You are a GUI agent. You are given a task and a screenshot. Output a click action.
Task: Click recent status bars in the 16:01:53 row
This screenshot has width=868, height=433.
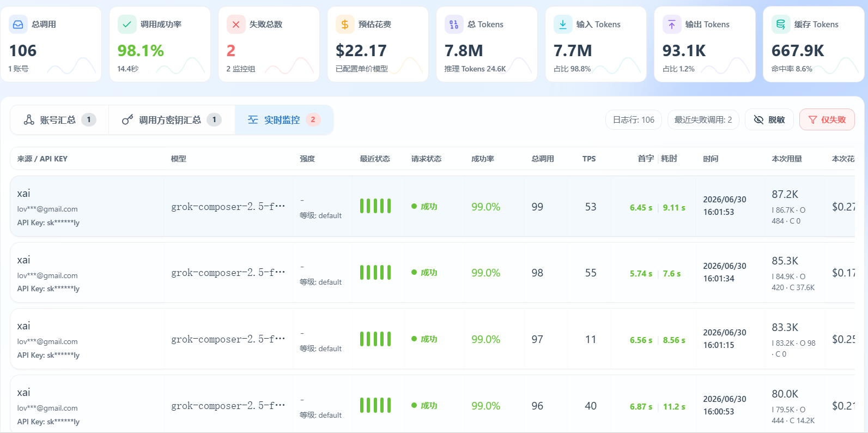[375, 206]
